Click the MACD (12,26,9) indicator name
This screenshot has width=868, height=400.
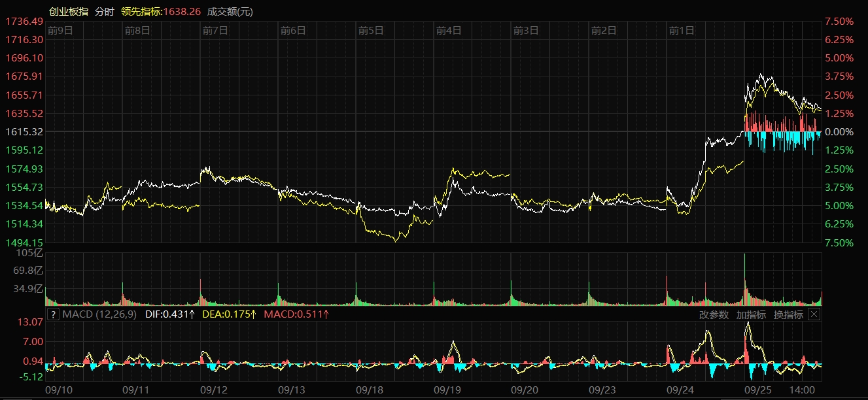click(x=99, y=314)
